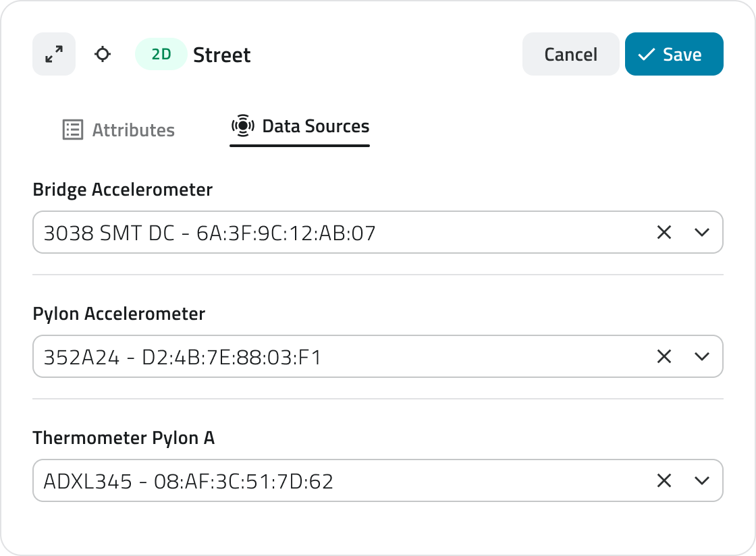The height and width of the screenshot is (556, 756).
Task: Clear the Bridge Accelerometer selection
Action: [664, 232]
